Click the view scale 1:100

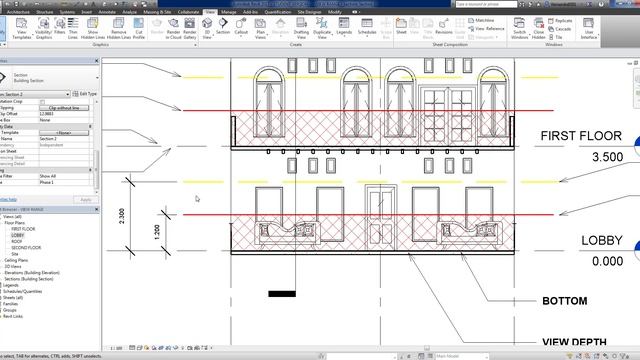pos(116,348)
